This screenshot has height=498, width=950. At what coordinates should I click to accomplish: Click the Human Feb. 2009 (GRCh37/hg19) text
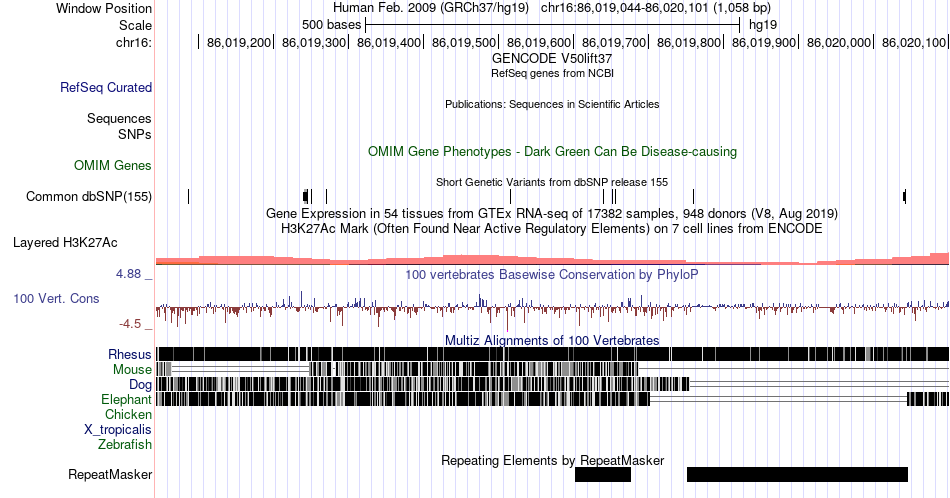click(431, 8)
